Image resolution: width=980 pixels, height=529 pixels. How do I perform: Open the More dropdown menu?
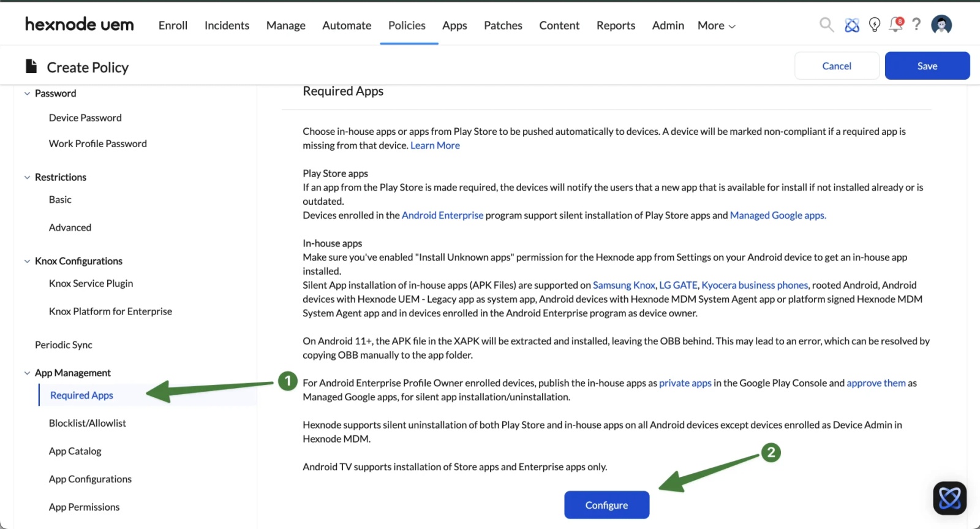[716, 25]
